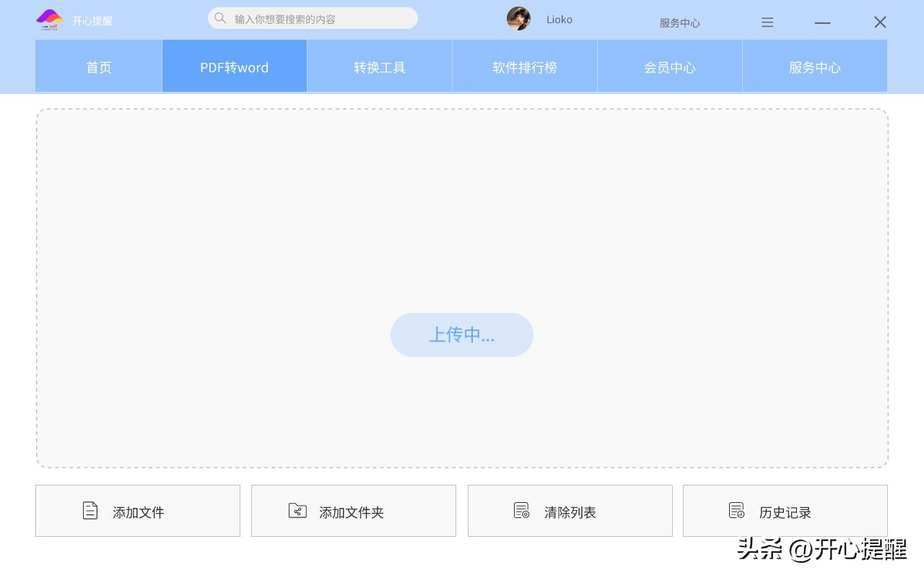The width and height of the screenshot is (924, 578).
Task: Click the 添加文件 document icon
Action: point(90,510)
